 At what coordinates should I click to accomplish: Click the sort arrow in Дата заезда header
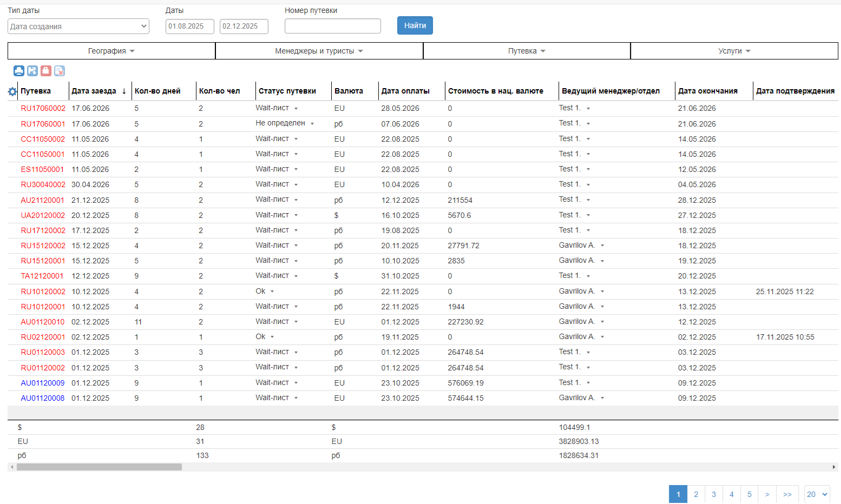[124, 91]
